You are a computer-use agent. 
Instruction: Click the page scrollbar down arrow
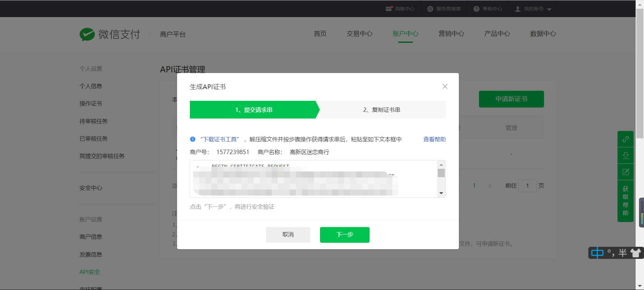pyautogui.click(x=640, y=287)
